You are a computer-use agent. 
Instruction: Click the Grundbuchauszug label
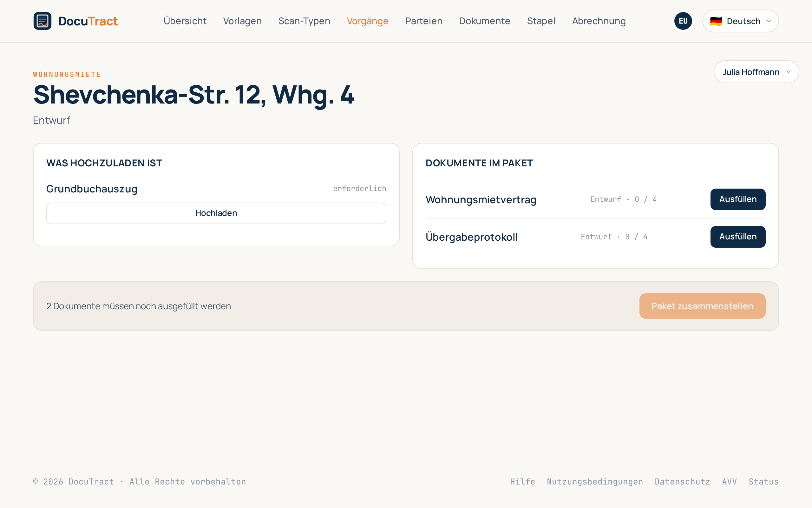[x=92, y=189]
